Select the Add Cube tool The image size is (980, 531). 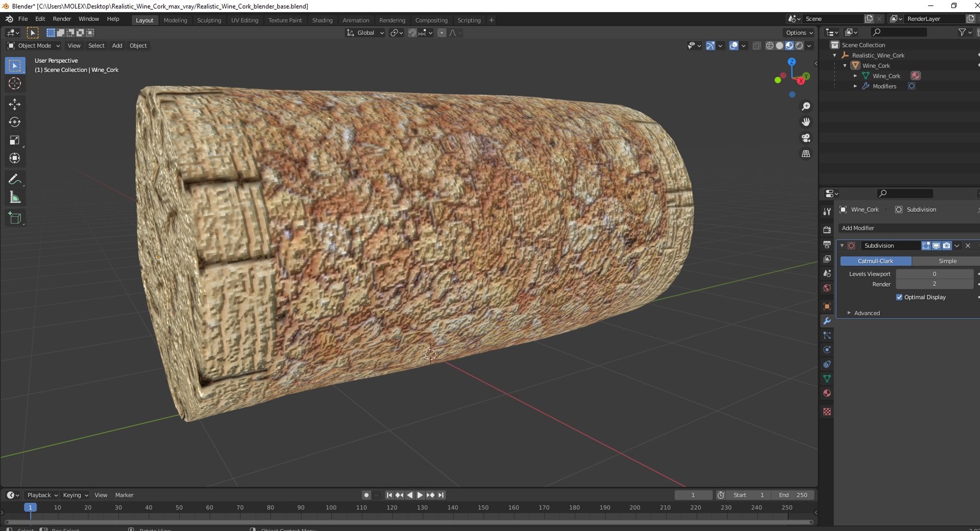pyautogui.click(x=15, y=218)
